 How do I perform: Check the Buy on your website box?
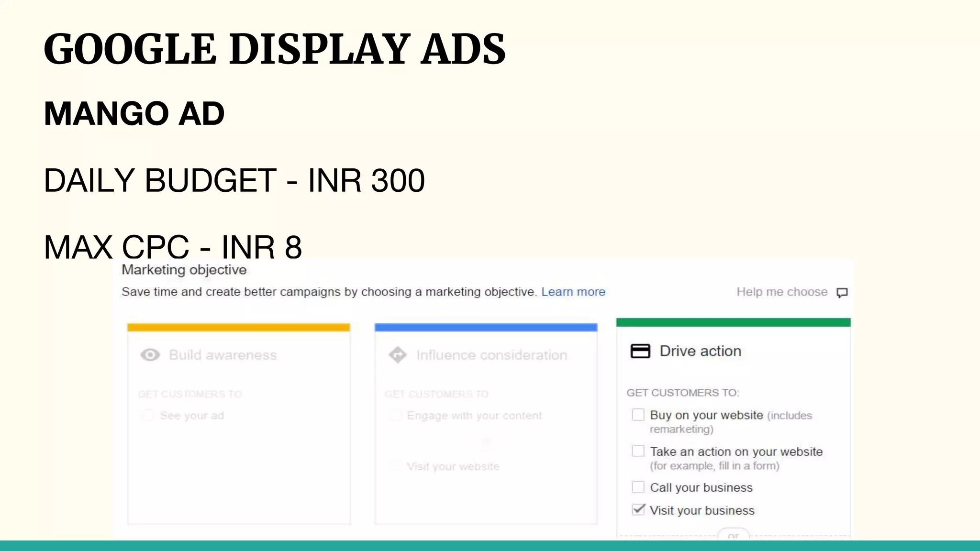click(x=638, y=415)
